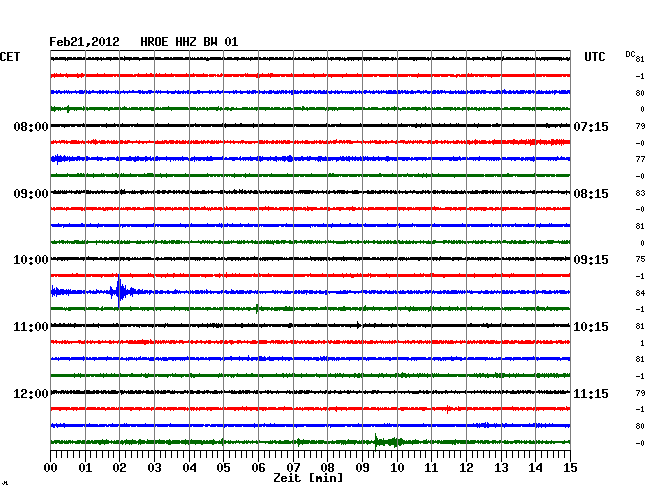This screenshot has height=494, width=650.
Task: Click the 05 minute axis label
Action: 223,468
